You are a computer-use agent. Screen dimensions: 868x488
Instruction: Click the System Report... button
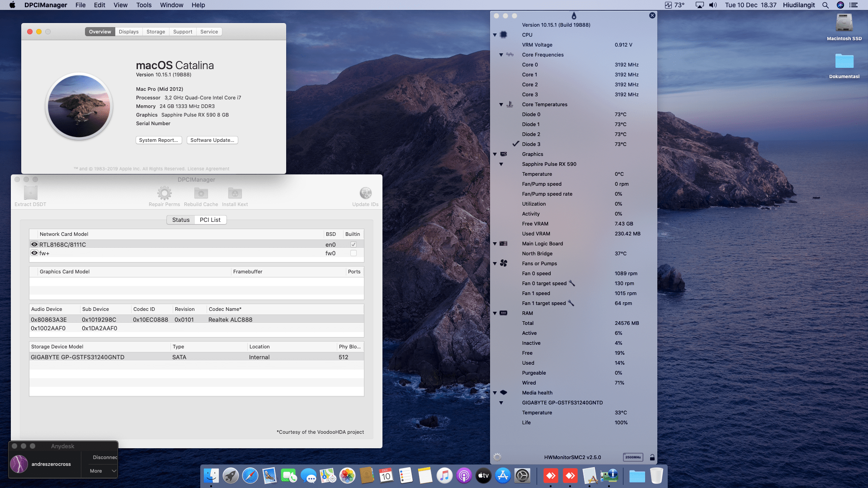click(x=158, y=140)
